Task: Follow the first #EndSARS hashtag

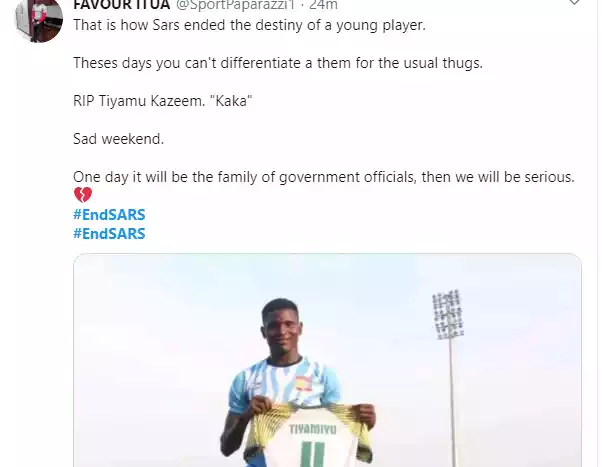Action: (x=109, y=215)
